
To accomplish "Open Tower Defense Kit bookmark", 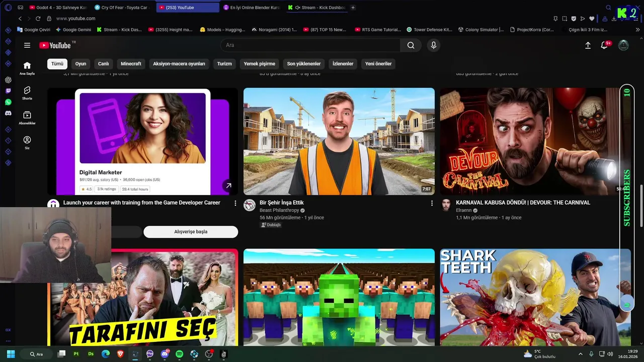I will tap(429, 30).
